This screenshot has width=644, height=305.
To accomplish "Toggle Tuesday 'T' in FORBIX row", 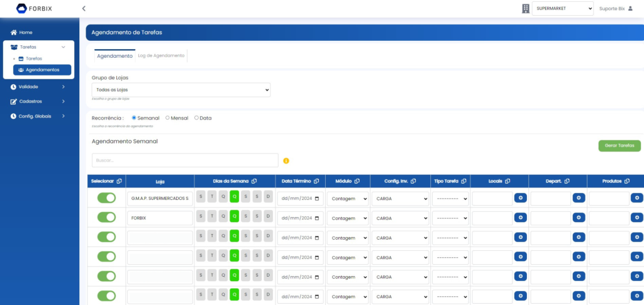I will pos(212,218).
